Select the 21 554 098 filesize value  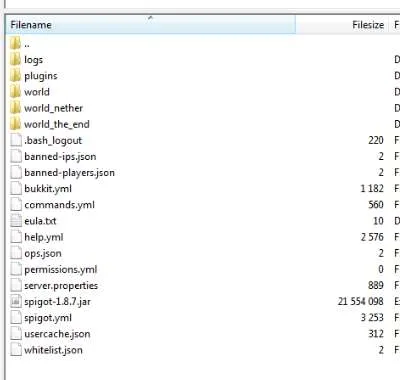click(x=361, y=301)
